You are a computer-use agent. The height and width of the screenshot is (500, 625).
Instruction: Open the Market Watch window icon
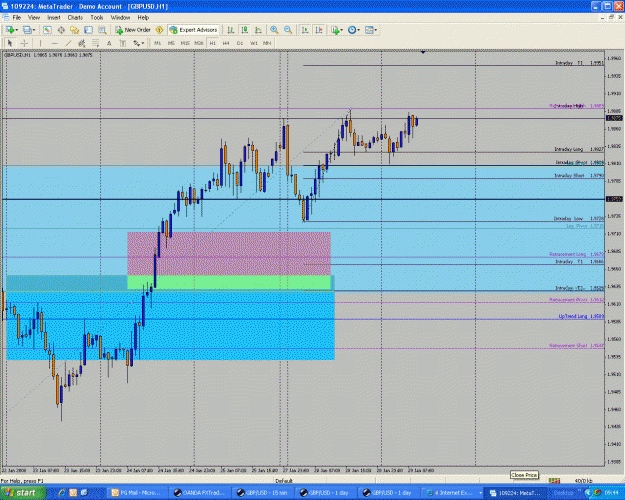pos(47,30)
